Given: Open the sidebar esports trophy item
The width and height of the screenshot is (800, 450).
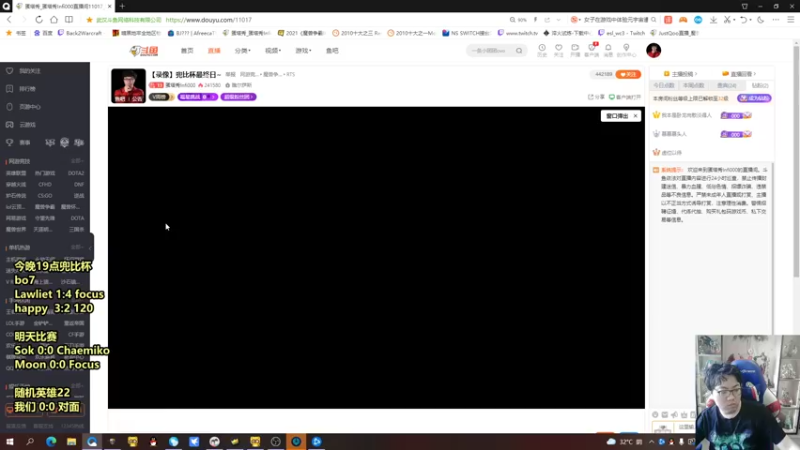Looking at the screenshot, I should tap(19, 142).
